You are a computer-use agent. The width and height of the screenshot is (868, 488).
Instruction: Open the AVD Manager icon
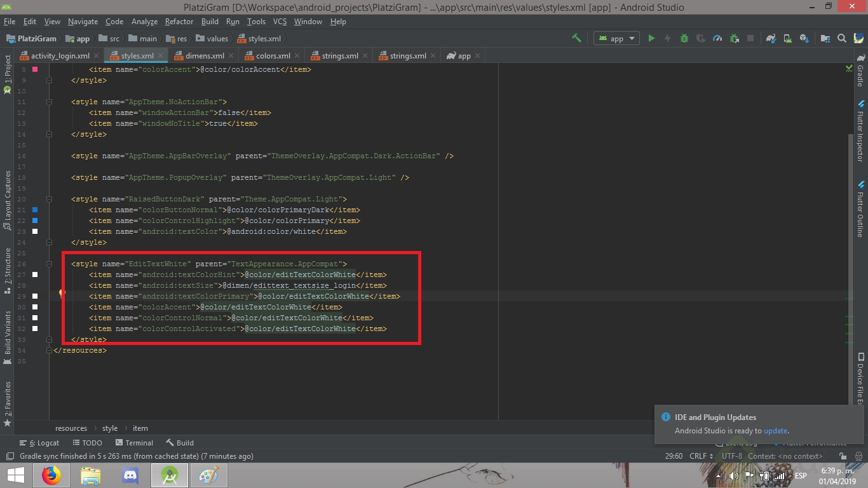click(x=788, y=38)
